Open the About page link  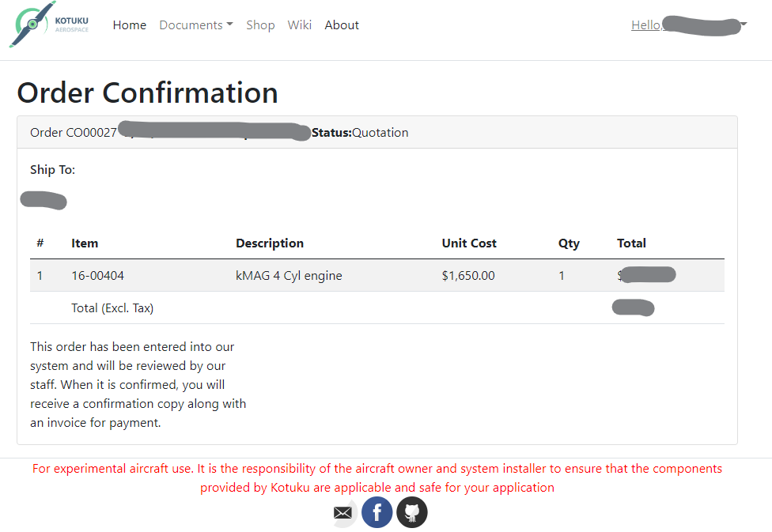[x=342, y=25]
